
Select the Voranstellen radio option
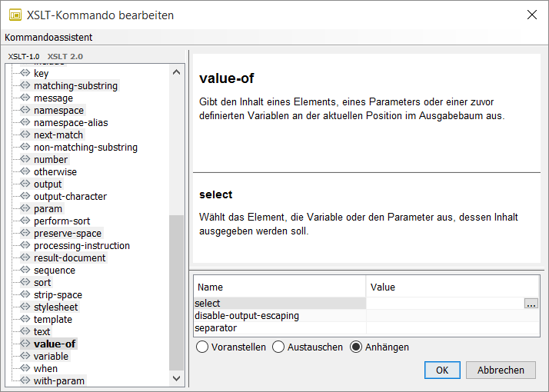pyautogui.click(x=203, y=347)
